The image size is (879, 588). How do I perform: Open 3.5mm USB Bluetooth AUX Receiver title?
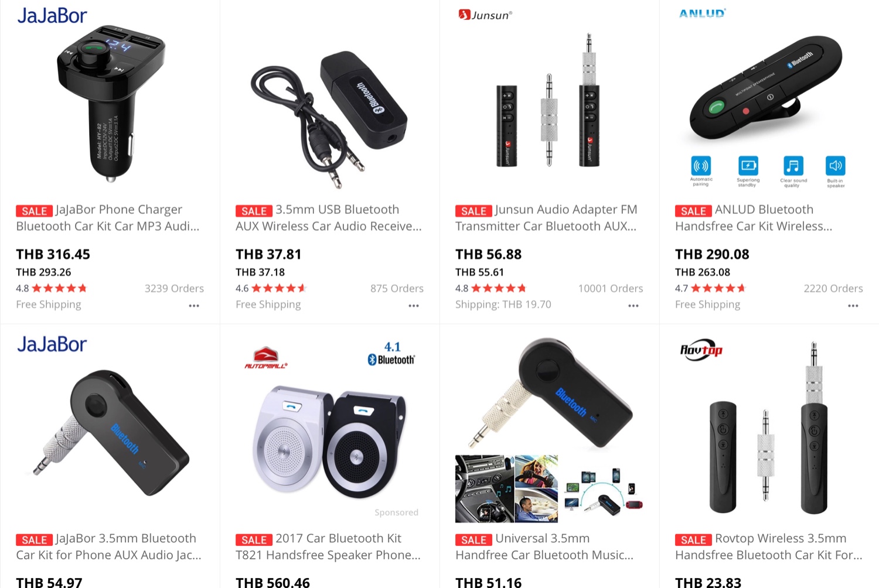329,218
